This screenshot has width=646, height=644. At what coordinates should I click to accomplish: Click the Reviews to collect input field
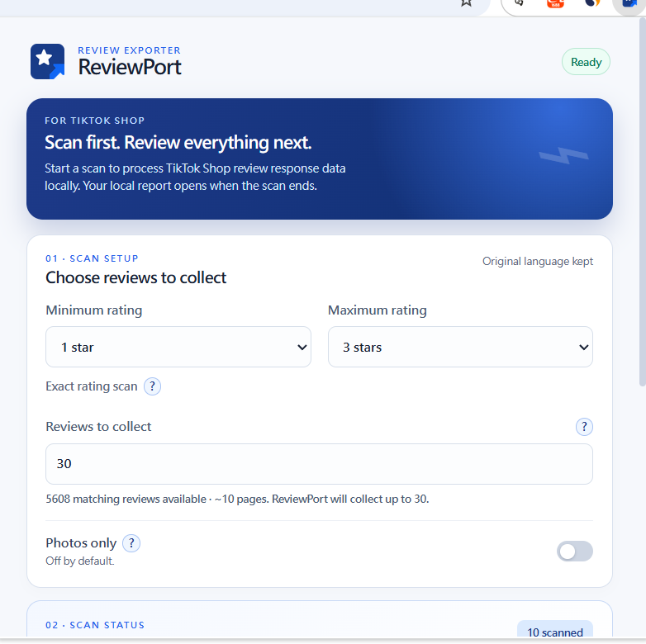(x=320, y=464)
